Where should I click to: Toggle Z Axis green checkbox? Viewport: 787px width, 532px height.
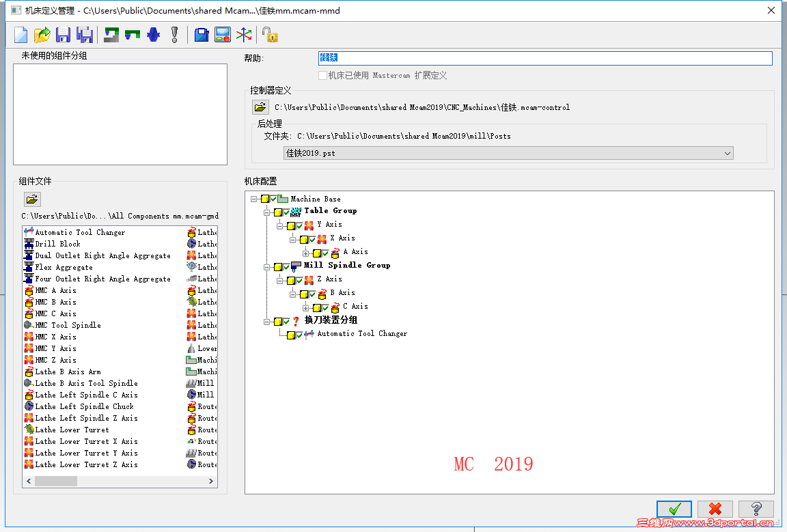click(300, 280)
